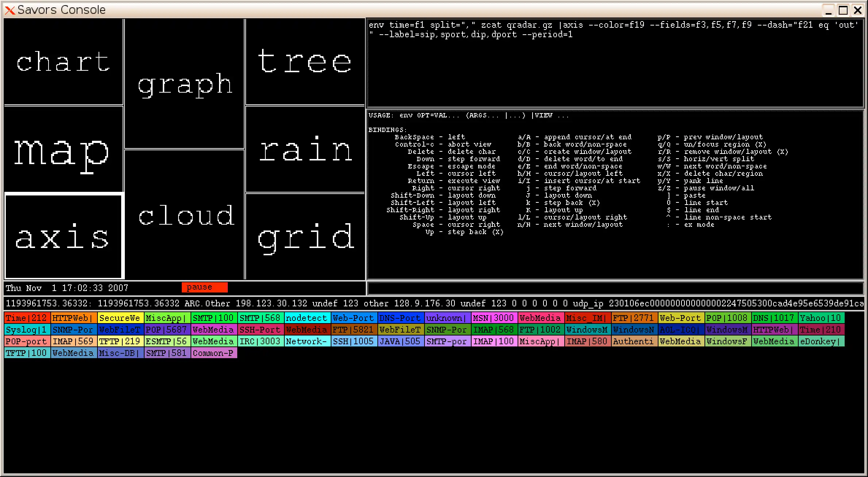The image size is (868, 477).
Task: Click the empty status field beside pause
Action: pos(615,288)
